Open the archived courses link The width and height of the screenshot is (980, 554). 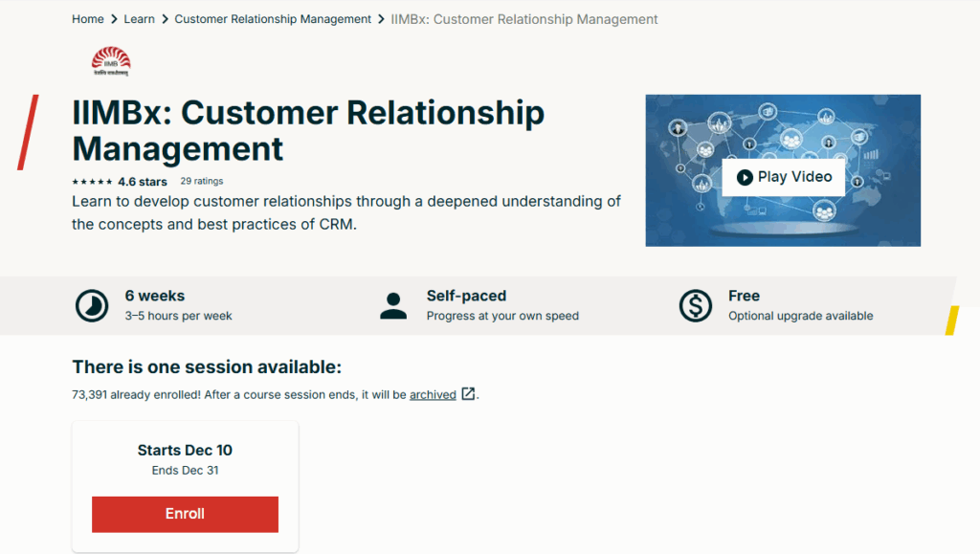coord(433,393)
